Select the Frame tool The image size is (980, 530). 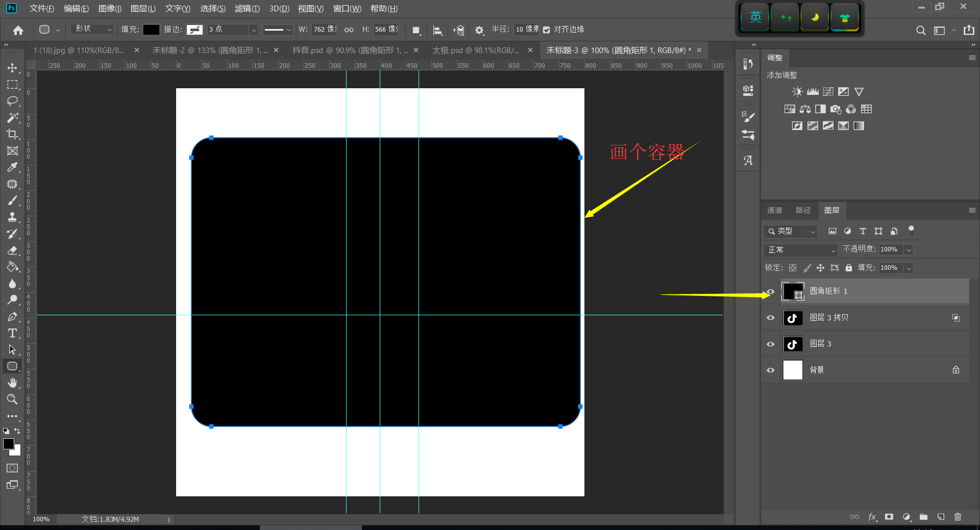coord(12,151)
